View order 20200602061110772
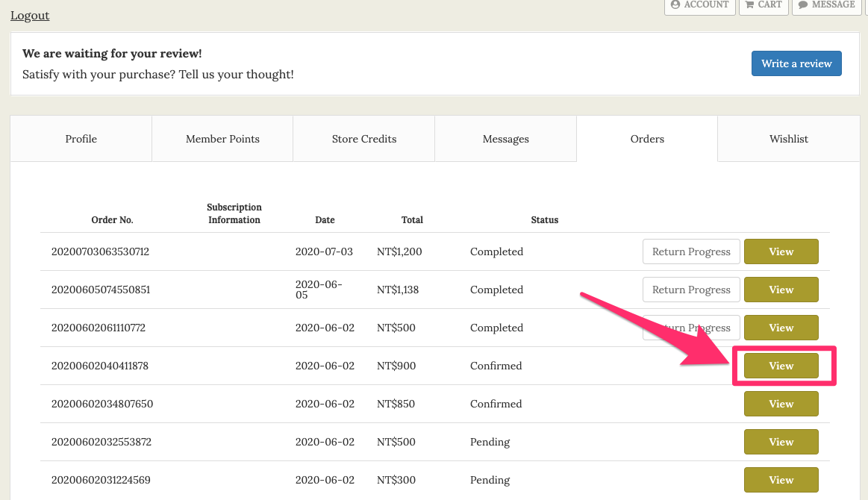The width and height of the screenshot is (868, 500). pyautogui.click(x=781, y=328)
